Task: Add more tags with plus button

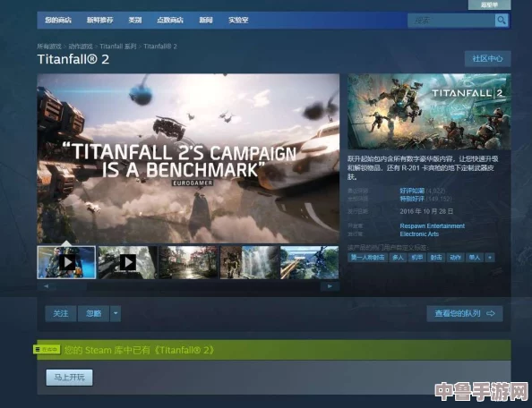Action: coord(490,258)
